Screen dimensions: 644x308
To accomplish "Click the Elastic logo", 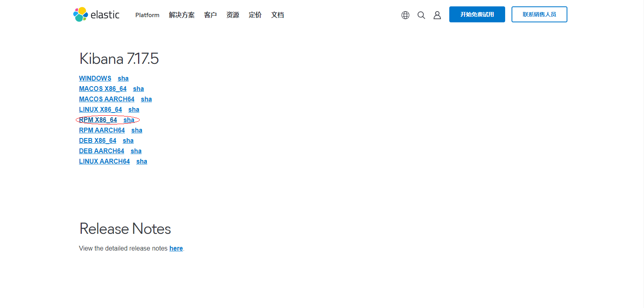I will click(96, 15).
